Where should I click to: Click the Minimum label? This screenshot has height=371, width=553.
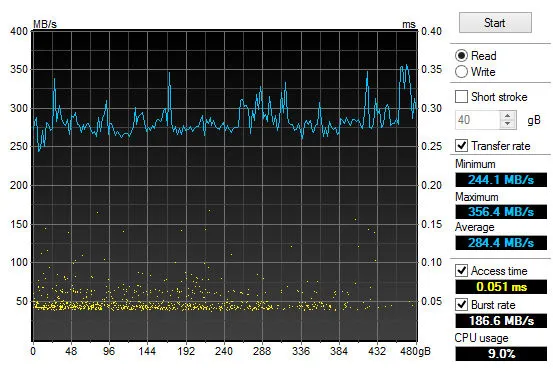tap(475, 164)
